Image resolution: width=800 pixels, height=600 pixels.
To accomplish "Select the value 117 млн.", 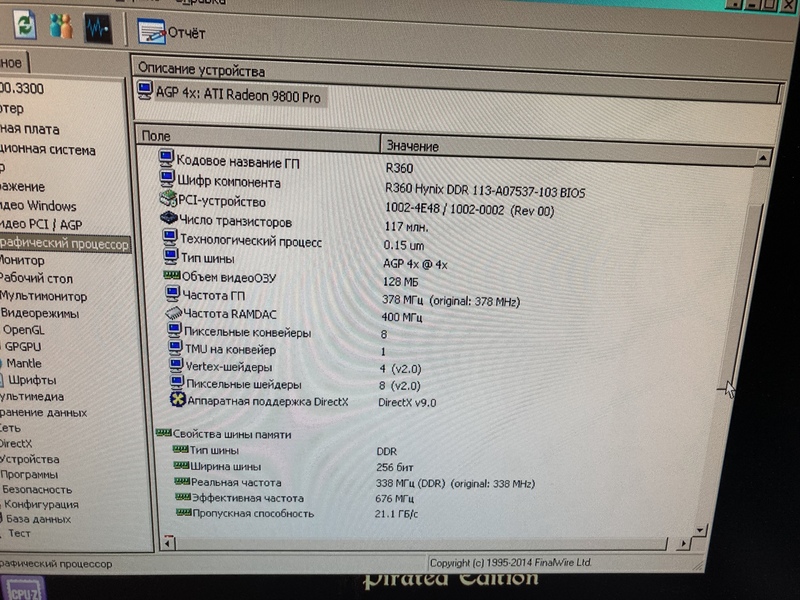I will coord(406,227).
